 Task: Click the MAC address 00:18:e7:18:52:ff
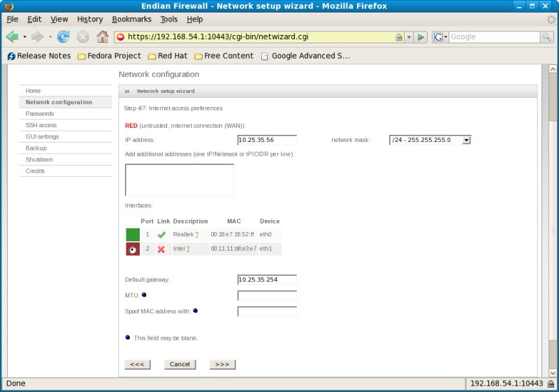point(233,235)
